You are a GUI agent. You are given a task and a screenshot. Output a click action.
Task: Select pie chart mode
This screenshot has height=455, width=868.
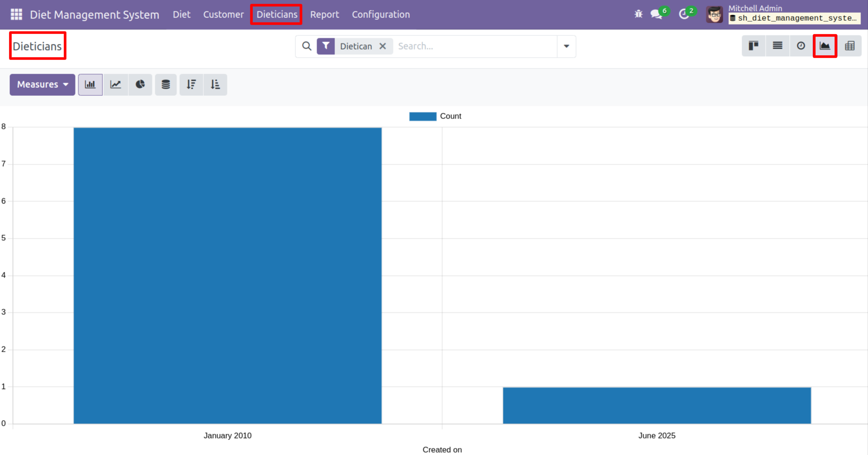140,84
